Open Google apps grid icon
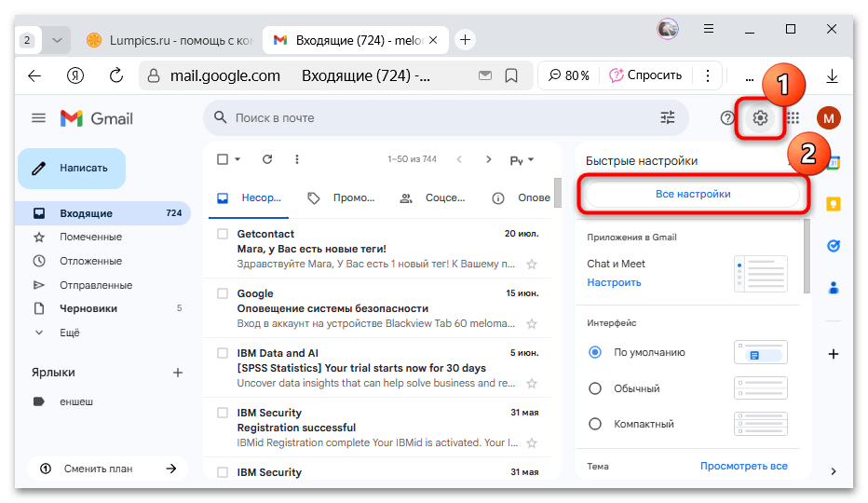Screen dimensions: 868x503 793,118
